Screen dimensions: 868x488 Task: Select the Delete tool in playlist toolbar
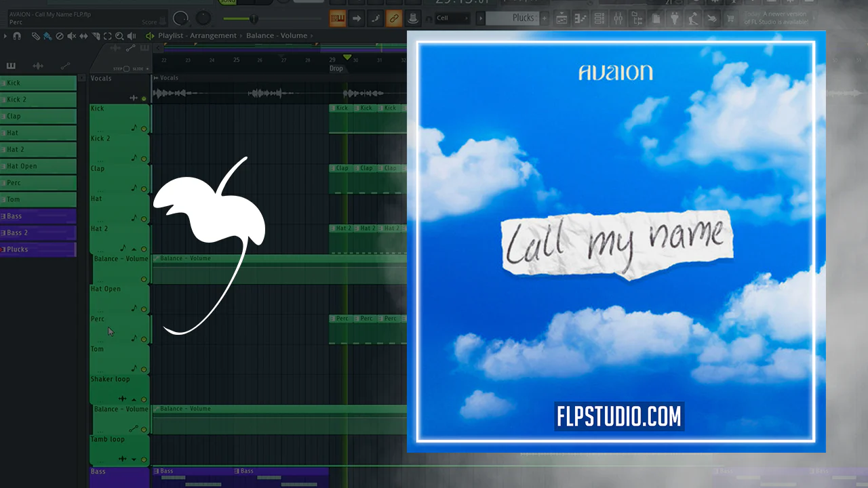pos(60,36)
